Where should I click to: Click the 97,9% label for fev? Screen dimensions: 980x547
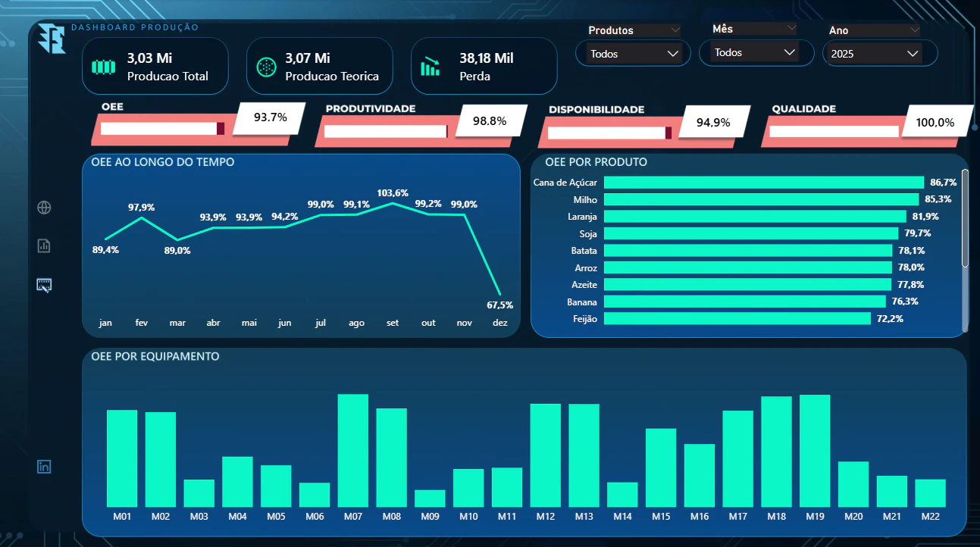(141, 208)
